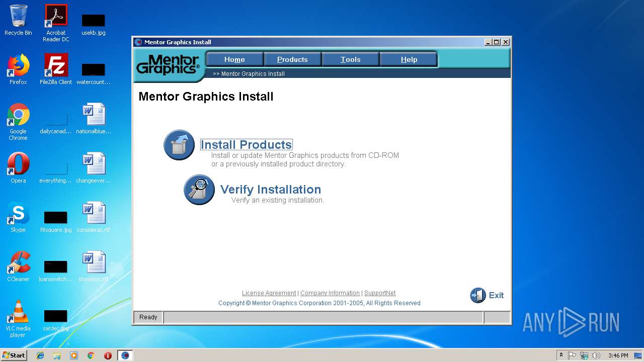Open Windows Explorer from the taskbar
This screenshot has height=362, width=644.
(x=57, y=355)
